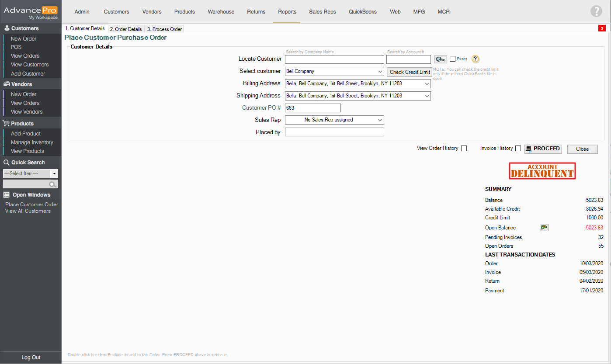Click the locate customer search key icon
This screenshot has width=611, height=364.
tap(440, 59)
